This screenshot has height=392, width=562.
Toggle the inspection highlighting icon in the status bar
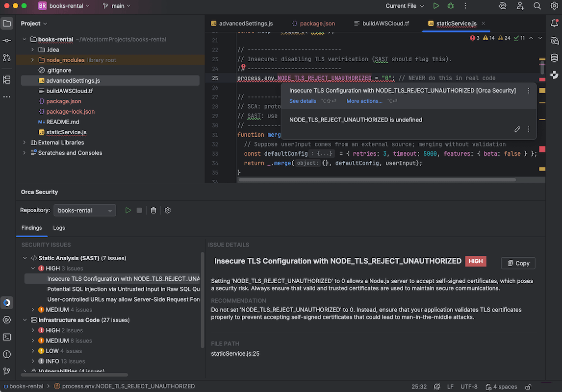pyautogui.click(x=437, y=387)
